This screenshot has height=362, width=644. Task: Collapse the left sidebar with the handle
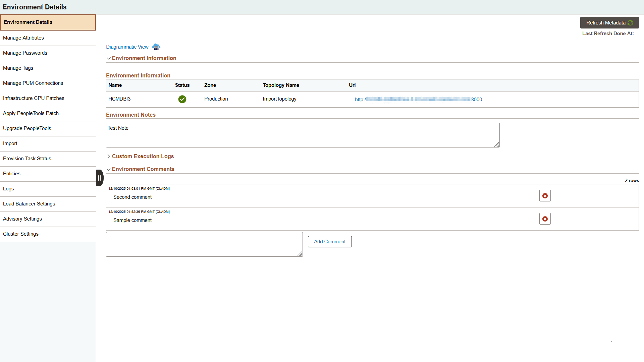tap(99, 178)
